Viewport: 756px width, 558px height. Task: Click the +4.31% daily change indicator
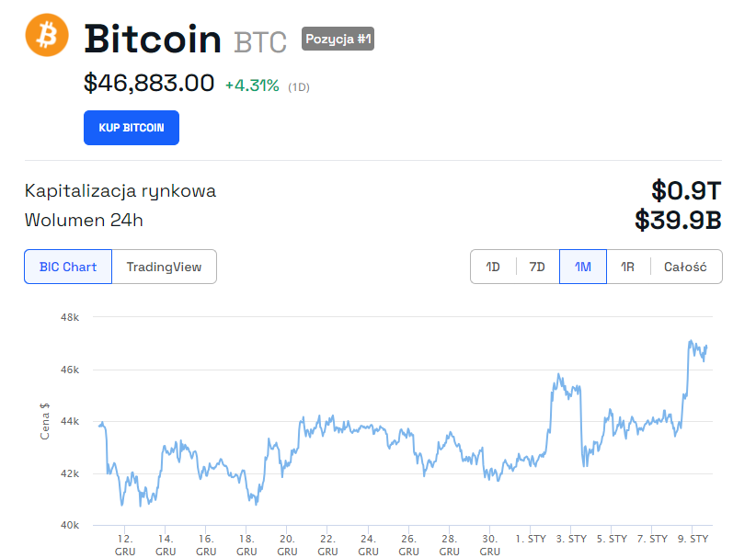pos(252,85)
